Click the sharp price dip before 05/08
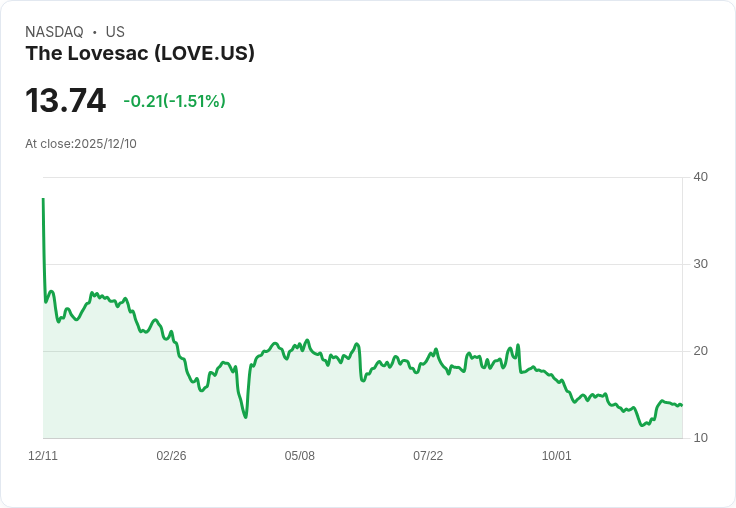 coord(245,416)
